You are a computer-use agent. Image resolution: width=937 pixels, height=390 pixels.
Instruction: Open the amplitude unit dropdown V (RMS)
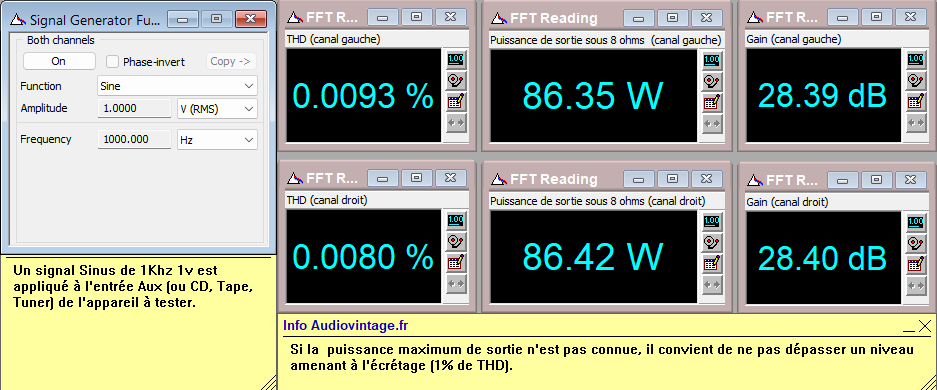[x=217, y=109]
